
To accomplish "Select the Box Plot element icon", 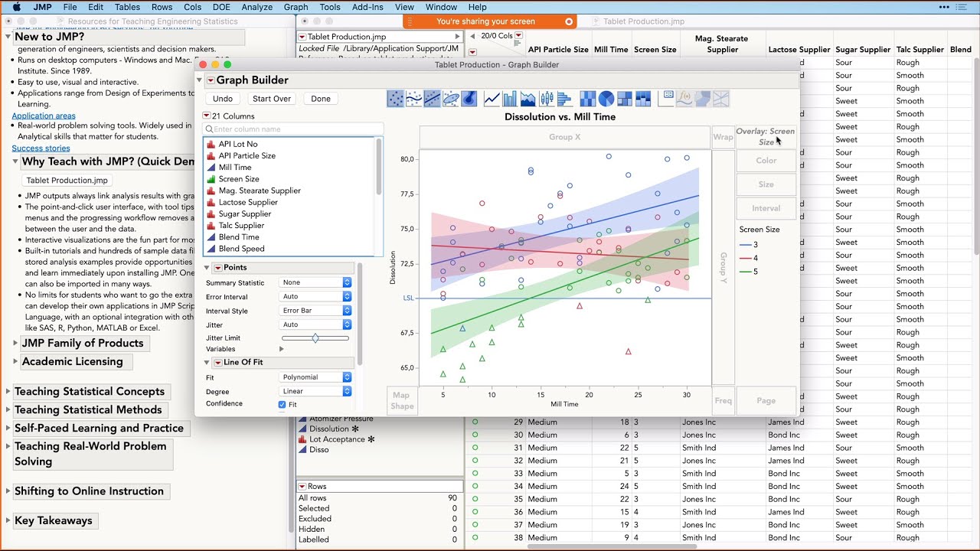I will point(547,99).
